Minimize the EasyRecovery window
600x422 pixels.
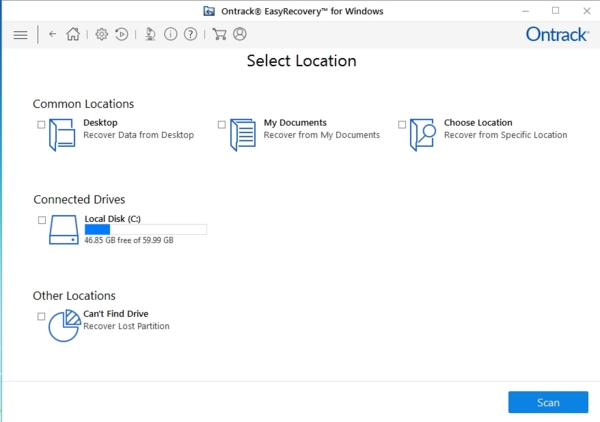coord(525,11)
